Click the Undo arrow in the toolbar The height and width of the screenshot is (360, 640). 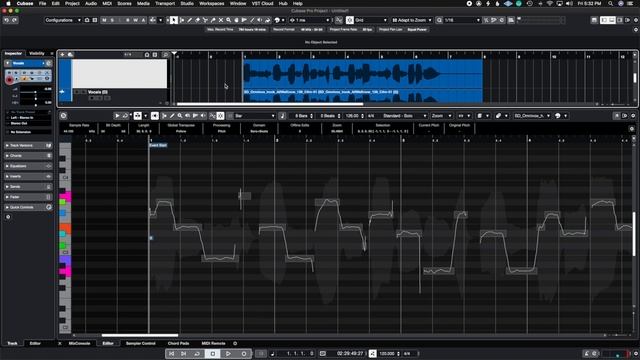(x=7, y=20)
